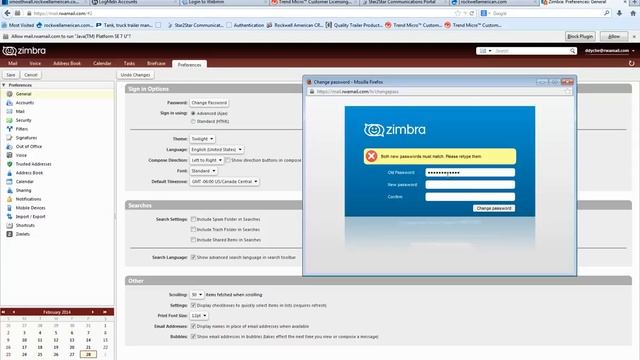Image resolution: width=640 pixels, height=360 pixels.
Task: Go back with browser back arrow
Action: coord(7,13)
